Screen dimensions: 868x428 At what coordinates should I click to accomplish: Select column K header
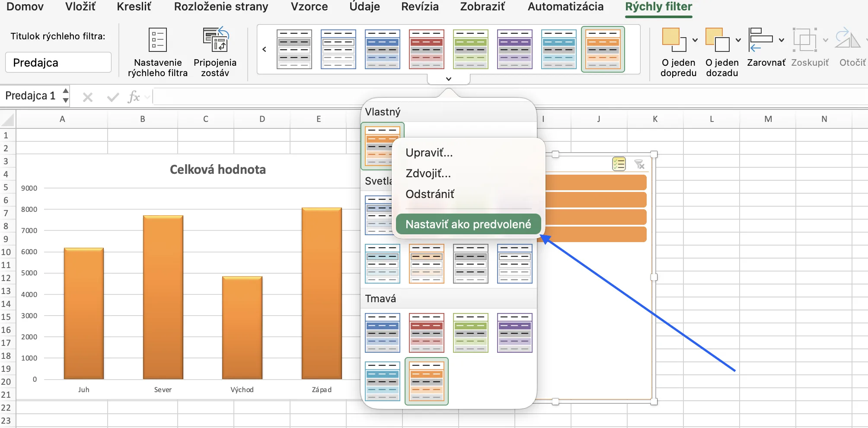tap(655, 119)
